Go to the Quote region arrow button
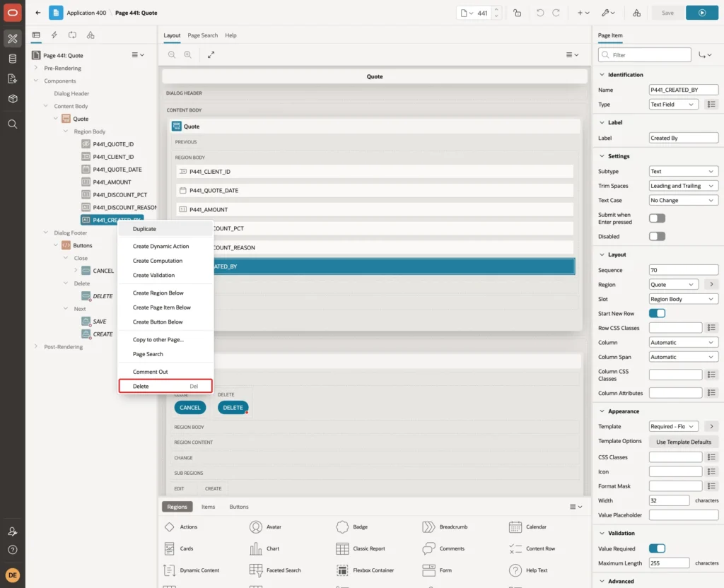724x588 pixels. click(711, 284)
